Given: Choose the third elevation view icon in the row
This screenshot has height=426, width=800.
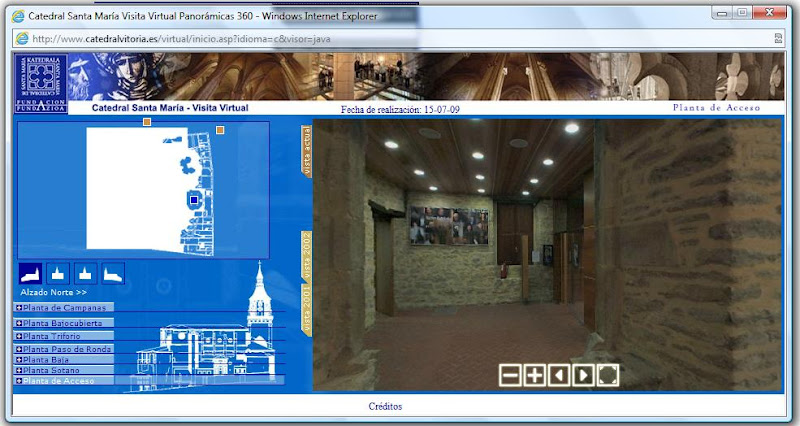Looking at the screenshot, I should 86,273.
